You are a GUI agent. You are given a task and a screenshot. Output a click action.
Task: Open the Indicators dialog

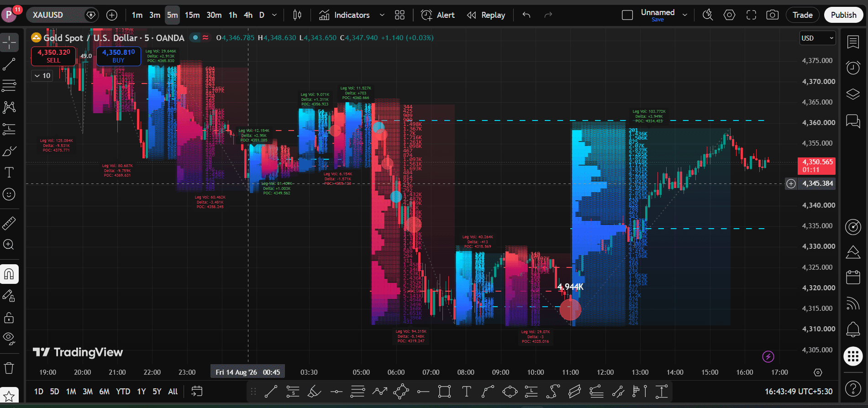tap(344, 15)
